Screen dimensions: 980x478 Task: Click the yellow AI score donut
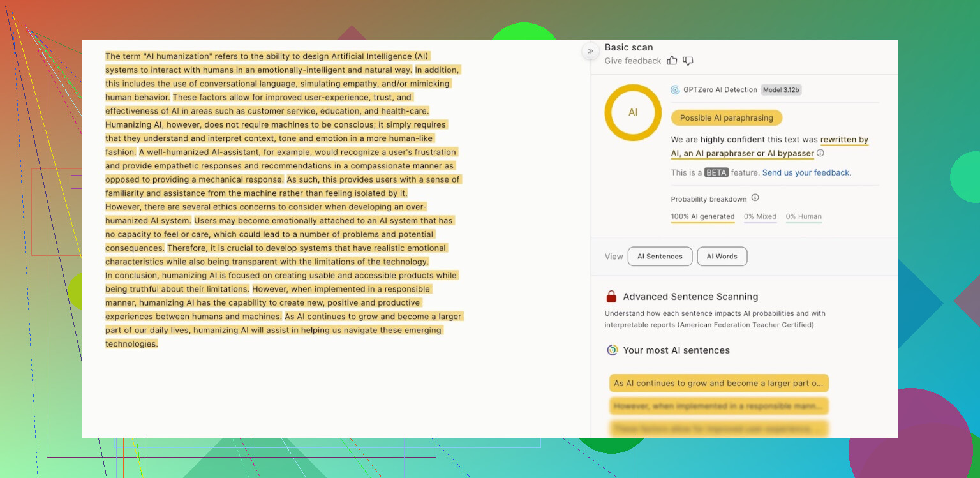[632, 112]
